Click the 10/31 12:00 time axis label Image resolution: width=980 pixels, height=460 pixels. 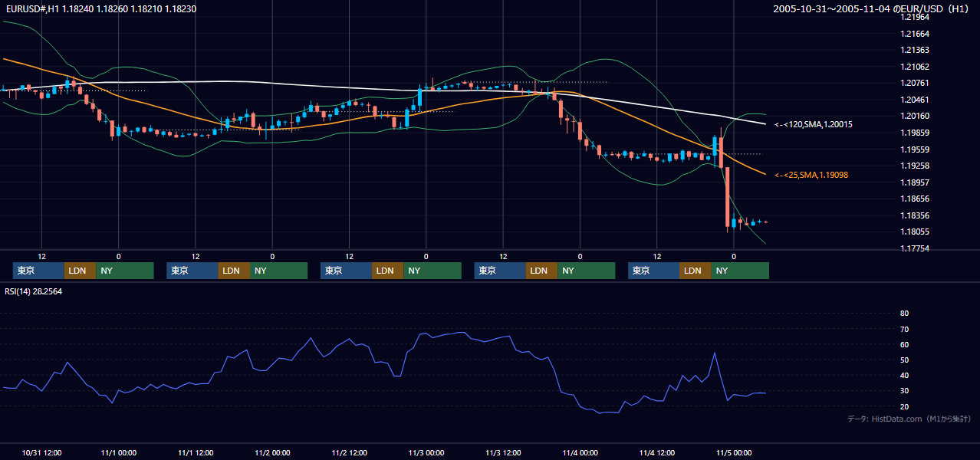(x=41, y=452)
